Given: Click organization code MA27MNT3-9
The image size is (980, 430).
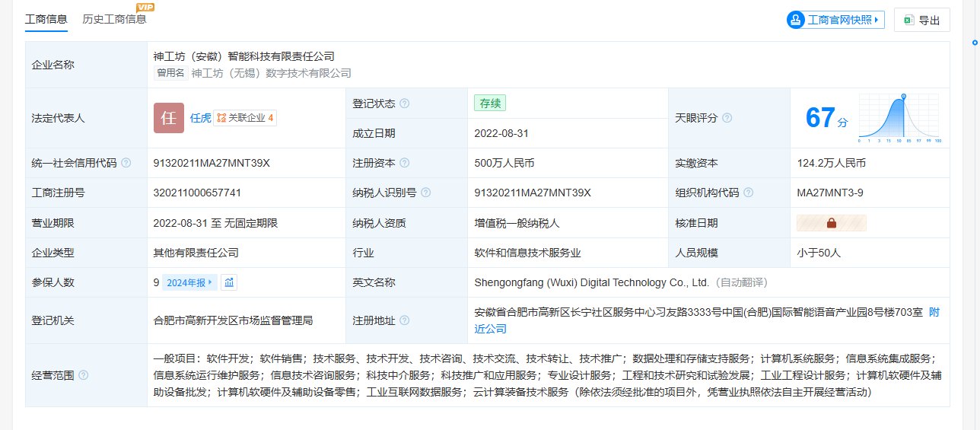Looking at the screenshot, I should pyautogui.click(x=830, y=193).
